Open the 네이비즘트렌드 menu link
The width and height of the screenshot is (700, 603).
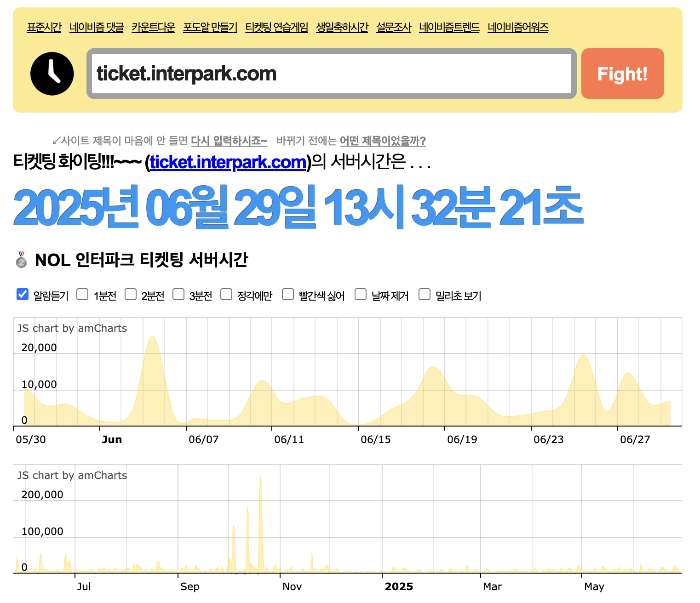pos(449,27)
